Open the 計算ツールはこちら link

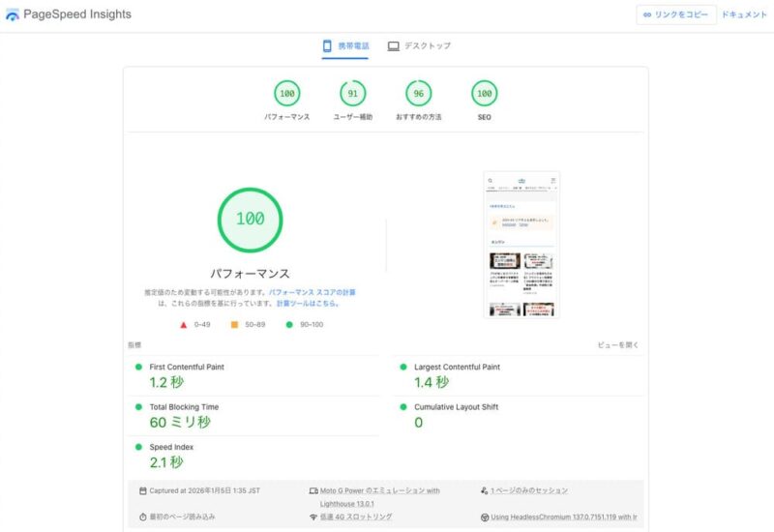pyautogui.click(x=307, y=303)
